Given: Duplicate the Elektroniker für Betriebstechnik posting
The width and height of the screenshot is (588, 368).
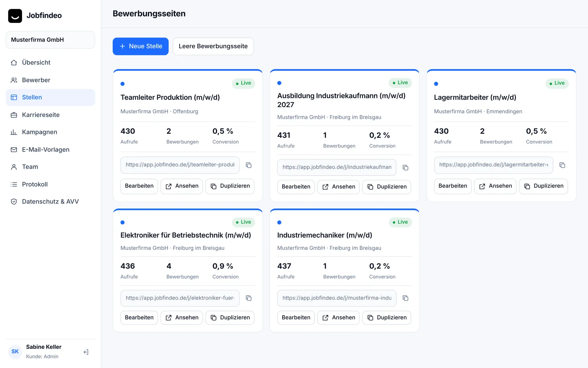Looking at the screenshot, I should (x=230, y=318).
